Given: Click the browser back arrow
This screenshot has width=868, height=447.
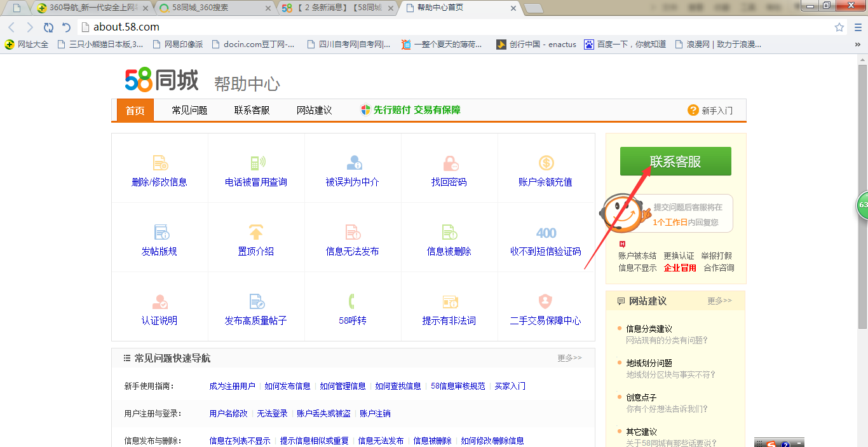Looking at the screenshot, I should [x=11, y=27].
